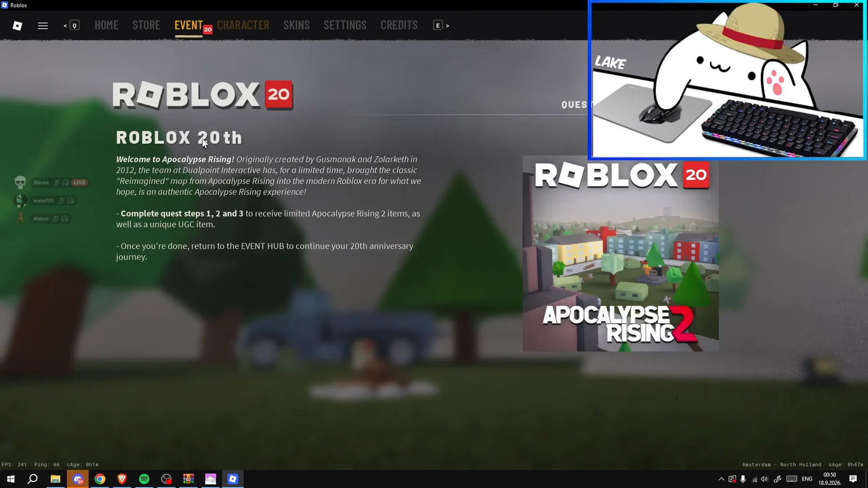868x488 pixels.
Task: Select the mato700 avatar
Action: [20, 201]
